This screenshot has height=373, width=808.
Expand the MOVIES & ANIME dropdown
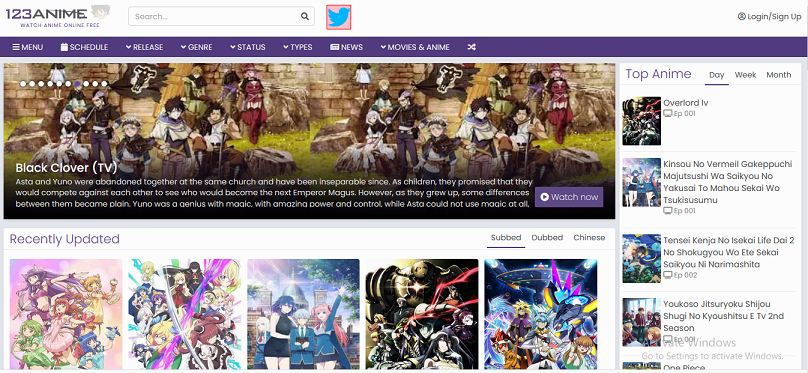pos(415,47)
